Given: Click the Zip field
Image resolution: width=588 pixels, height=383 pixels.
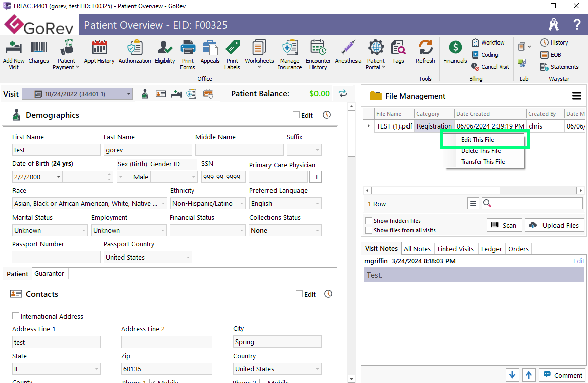Looking at the screenshot, I should [167, 369].
